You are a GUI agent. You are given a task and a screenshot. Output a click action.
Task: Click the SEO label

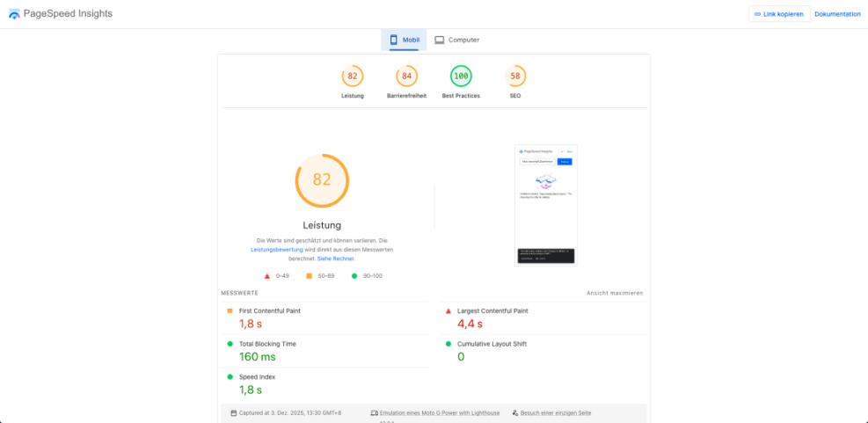point(515,96)
